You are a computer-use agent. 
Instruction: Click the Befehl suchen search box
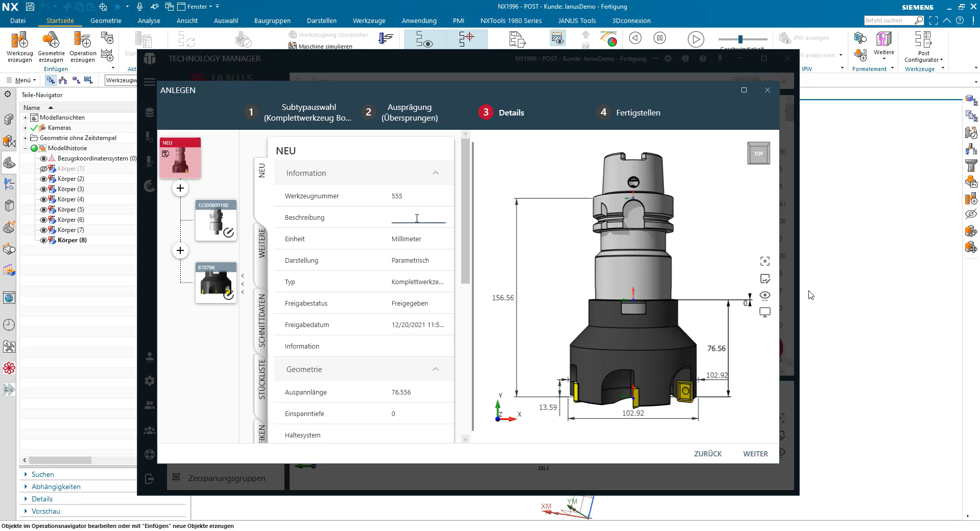point(894,20)
